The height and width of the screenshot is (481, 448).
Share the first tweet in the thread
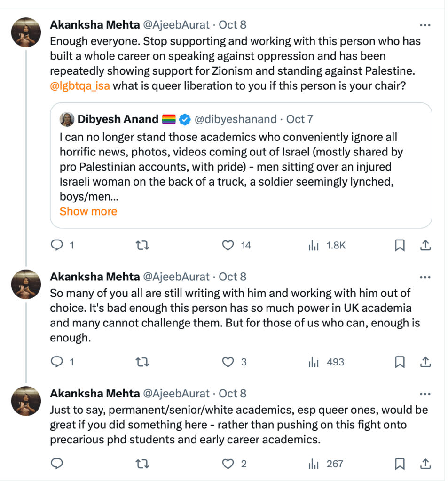[x=425, y=245]
